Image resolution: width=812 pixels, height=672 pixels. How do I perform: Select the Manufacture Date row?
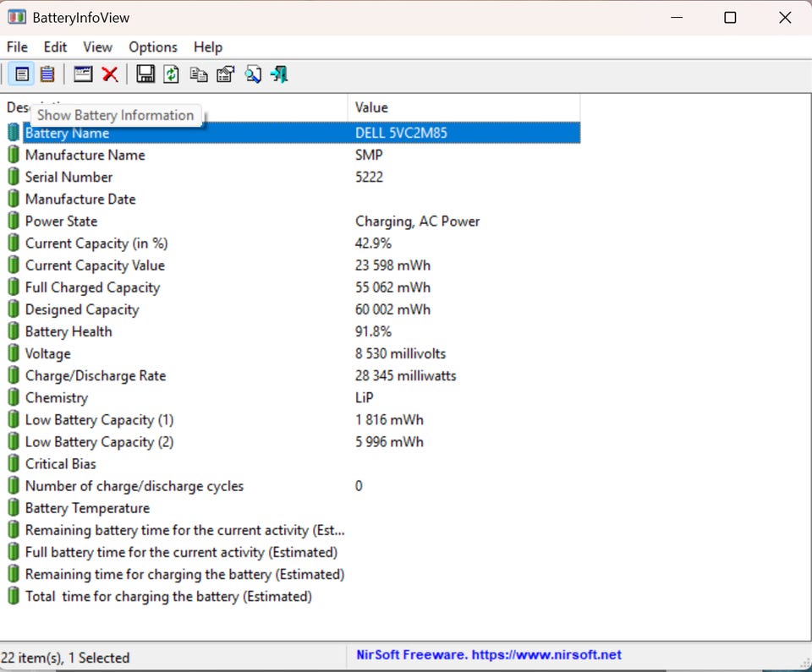point(294,199)
